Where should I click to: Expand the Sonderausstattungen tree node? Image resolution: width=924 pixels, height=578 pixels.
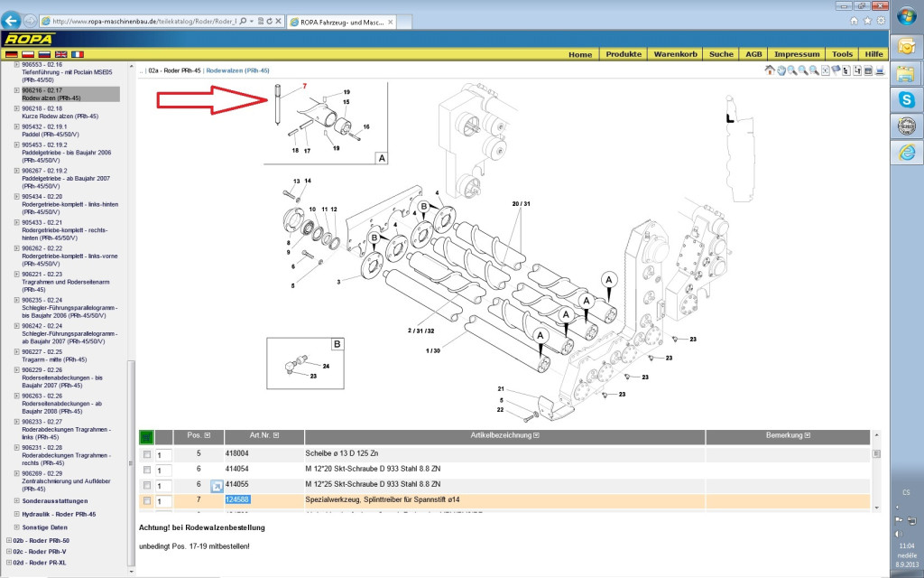pos(16,500)
